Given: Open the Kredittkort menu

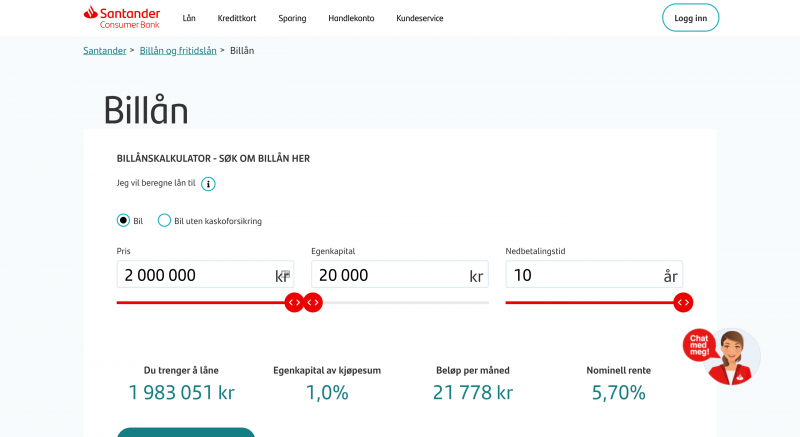Looking at the screenshot, I should point(237,18).
